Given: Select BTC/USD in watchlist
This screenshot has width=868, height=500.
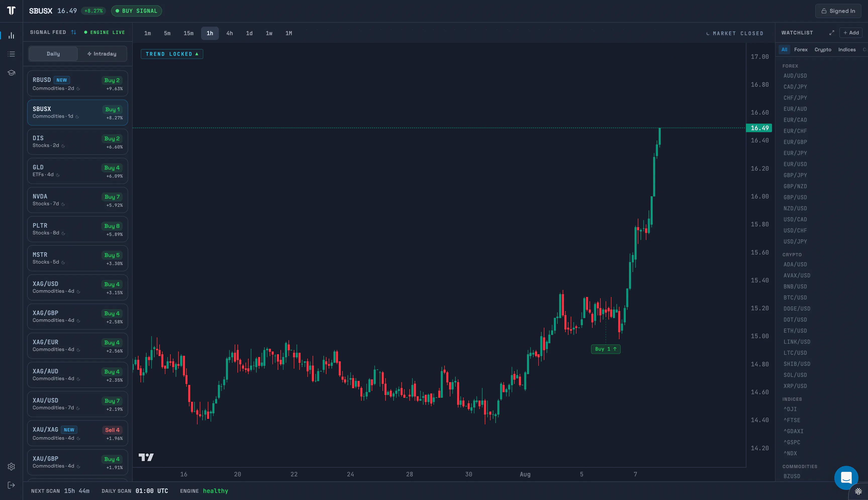Looking at the screenshot, I should 795,297.
